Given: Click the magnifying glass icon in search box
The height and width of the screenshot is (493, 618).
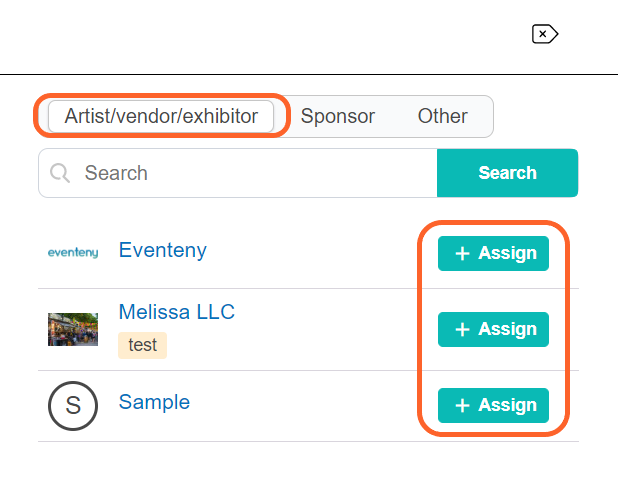Looking at the screenshot, I should click(60, 173).
